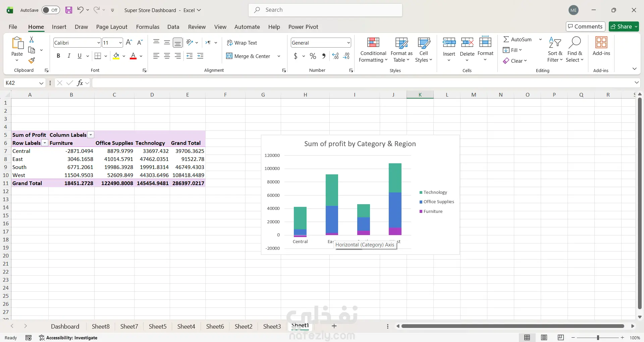This screenshot has width=644, height=342.
Task: Switch to the Sheet8 tab
Action: coord(101,326)
